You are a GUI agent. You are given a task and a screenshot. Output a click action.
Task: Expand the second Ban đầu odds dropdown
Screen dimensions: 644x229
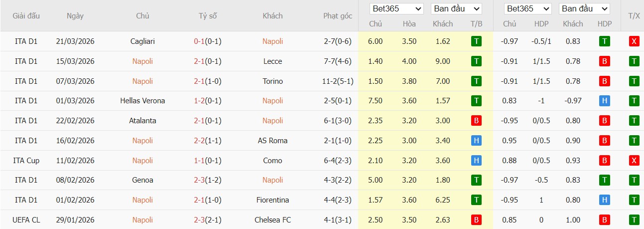point(584,9)
